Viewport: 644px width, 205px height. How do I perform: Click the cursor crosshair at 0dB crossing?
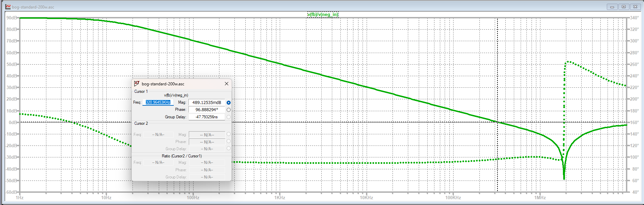(x=497, y=122)
